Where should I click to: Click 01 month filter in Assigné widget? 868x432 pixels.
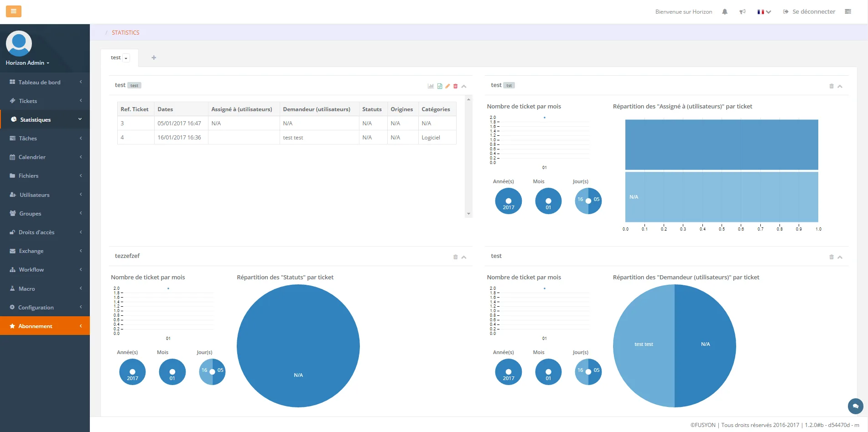click(548, 201)
